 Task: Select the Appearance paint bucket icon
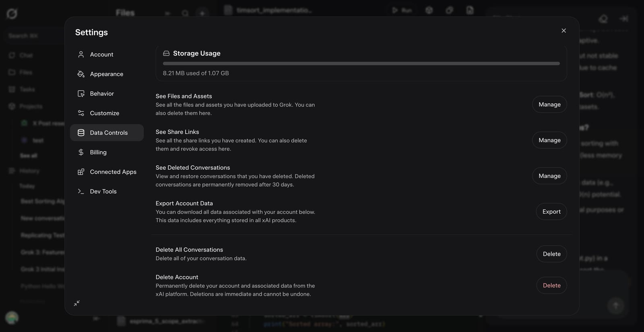[x=81, y=74]
